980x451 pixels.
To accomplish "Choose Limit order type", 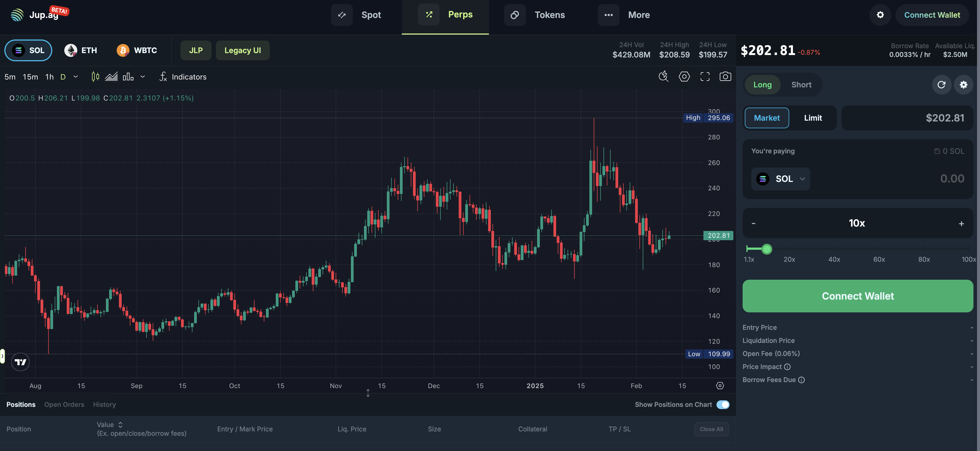I will click(813, 118).
